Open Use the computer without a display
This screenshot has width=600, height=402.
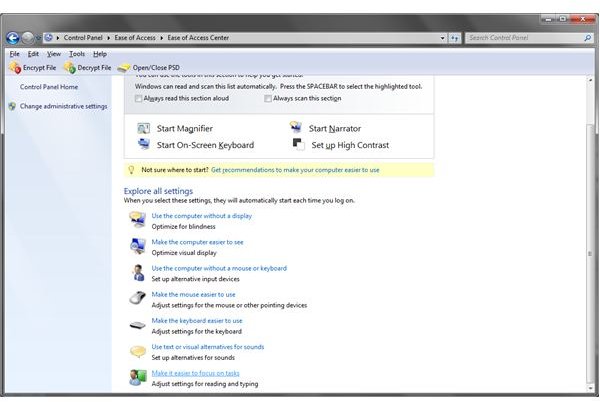coord(202,216)
